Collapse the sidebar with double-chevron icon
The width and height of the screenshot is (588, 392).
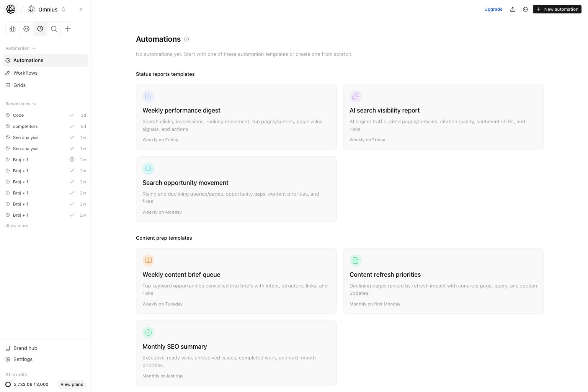click(x=81, y=9)
